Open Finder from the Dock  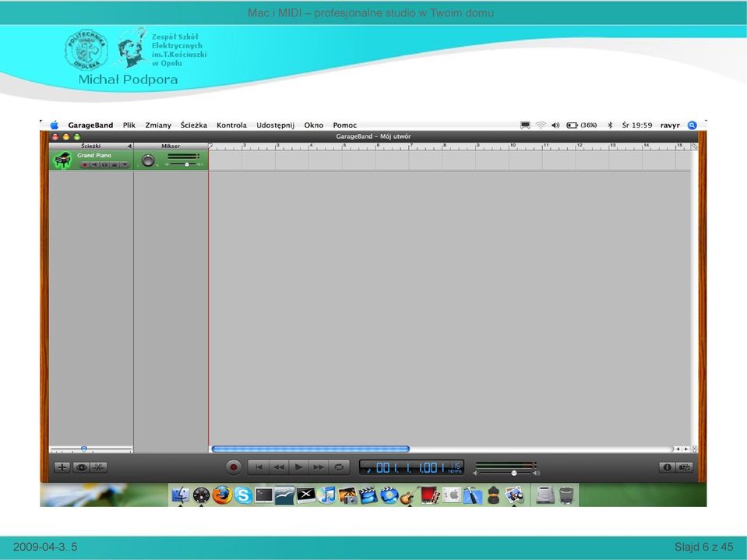coord(181,495)
